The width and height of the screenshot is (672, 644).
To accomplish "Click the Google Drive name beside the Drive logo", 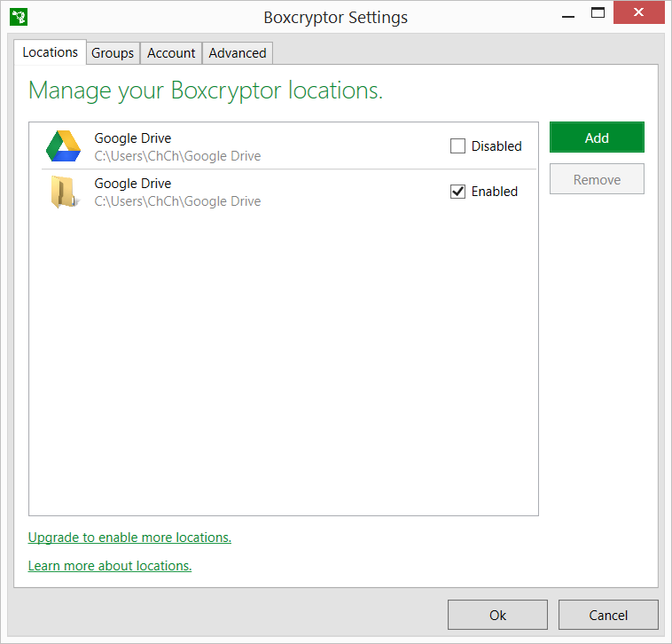I will (x=132, y=138).
